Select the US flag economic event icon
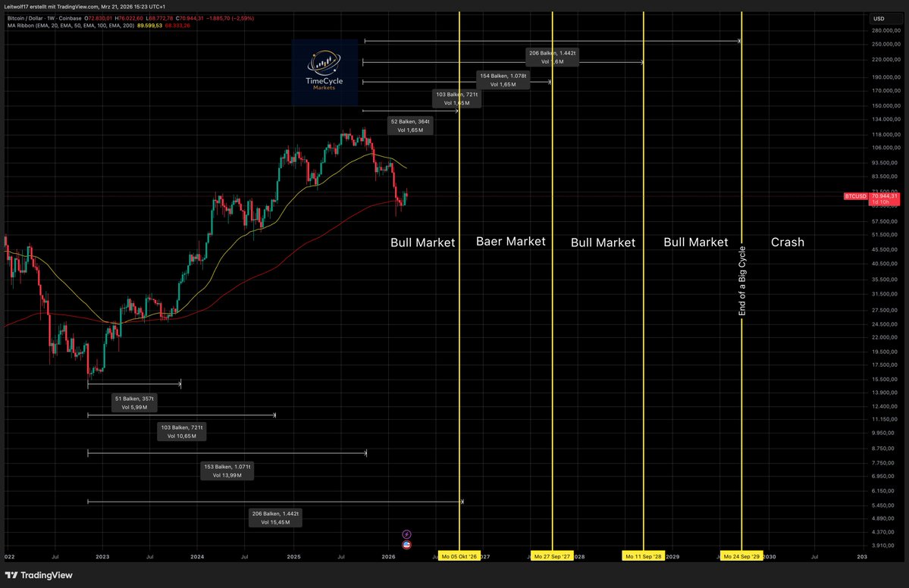This screenshot has height=588, width=909. tap(406, 544)
